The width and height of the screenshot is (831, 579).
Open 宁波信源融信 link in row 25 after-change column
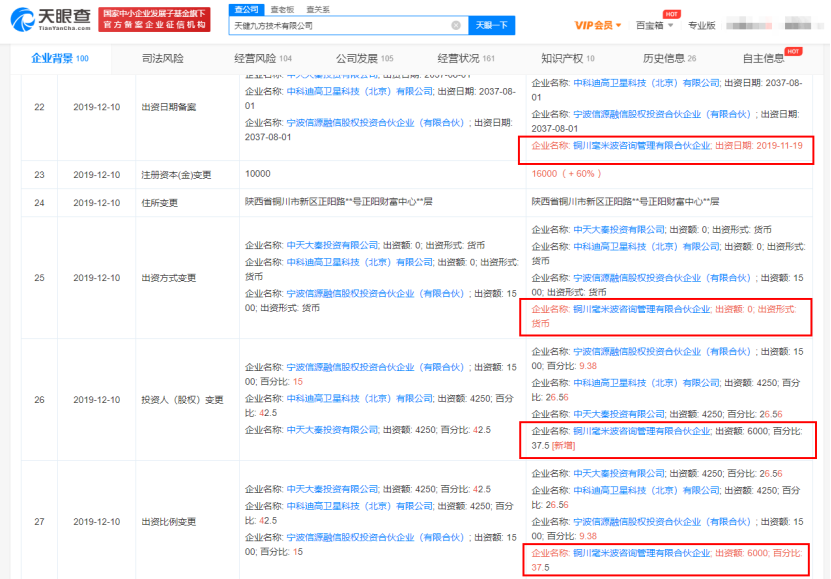pyautogui.click(x=662, y=278)
